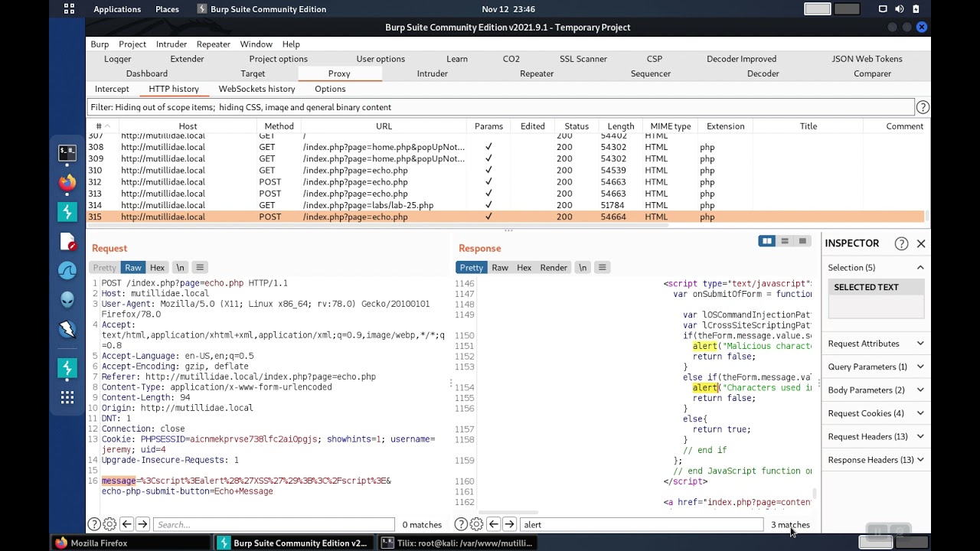
Task: Toggle request Hex view
Action: [157, 267]
